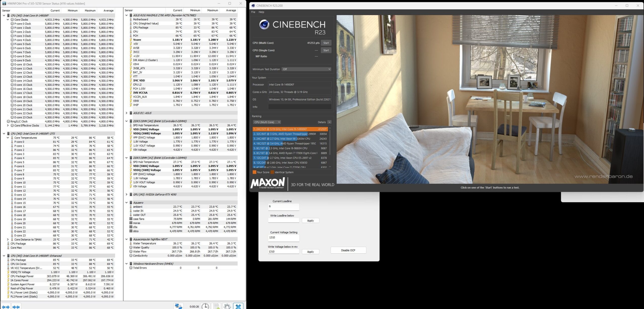The height and width of the screenshot is (309, 644).
Task: Open the remote monitoring network icon
Action: click(x=178, y=306)
